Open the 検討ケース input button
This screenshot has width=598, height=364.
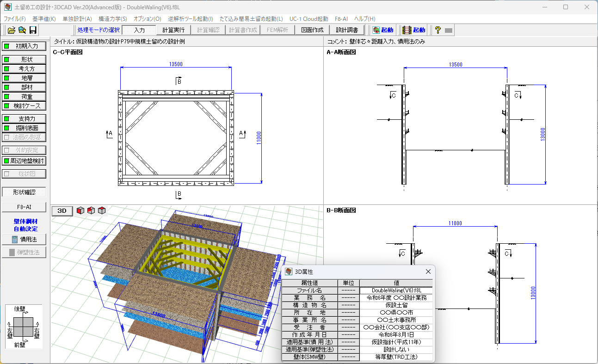point(24,106)
